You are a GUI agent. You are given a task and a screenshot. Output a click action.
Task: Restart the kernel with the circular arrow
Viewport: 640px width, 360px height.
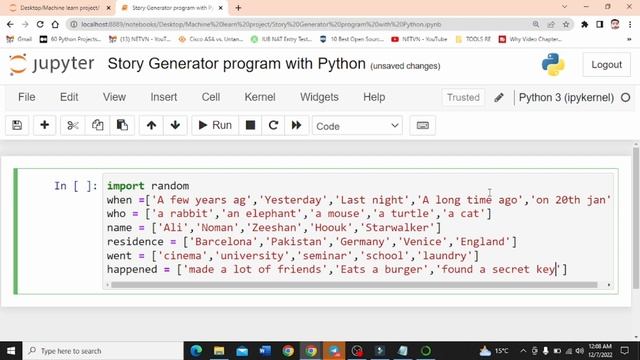pos(273,125)
